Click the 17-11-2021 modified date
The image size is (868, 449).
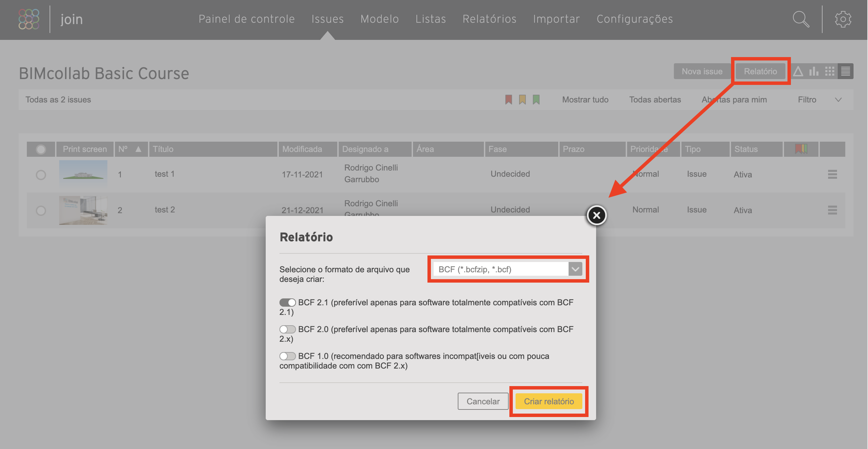(302, 175)
